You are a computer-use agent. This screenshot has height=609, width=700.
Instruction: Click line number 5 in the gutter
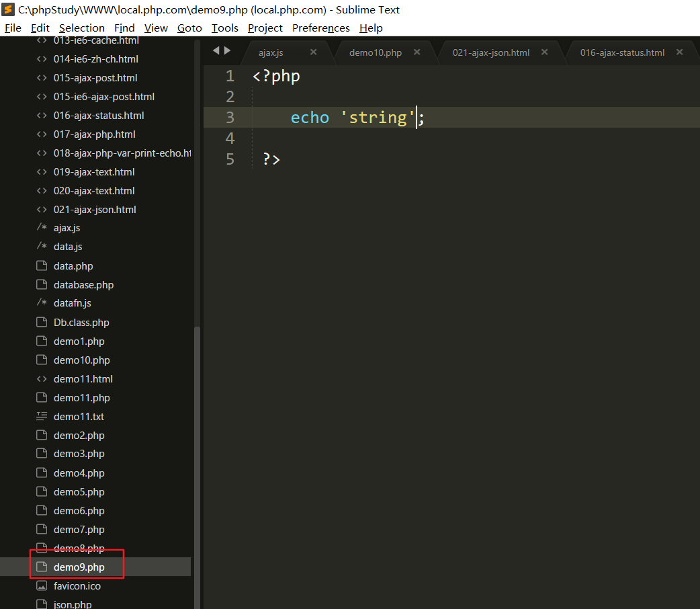point(230,159)
